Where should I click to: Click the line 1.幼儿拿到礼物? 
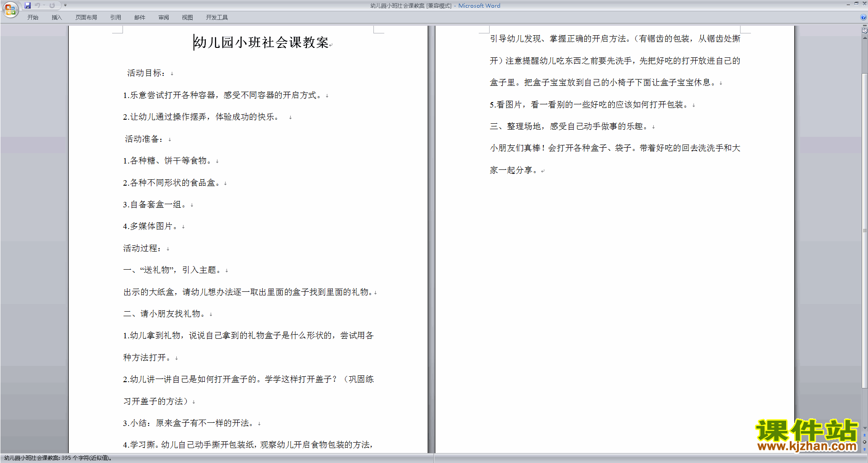248,336
